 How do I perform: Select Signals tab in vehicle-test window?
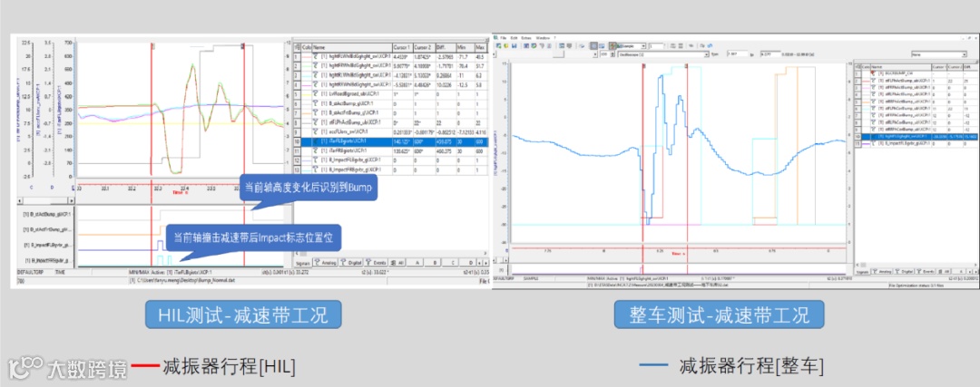click(x=863, y=272)
